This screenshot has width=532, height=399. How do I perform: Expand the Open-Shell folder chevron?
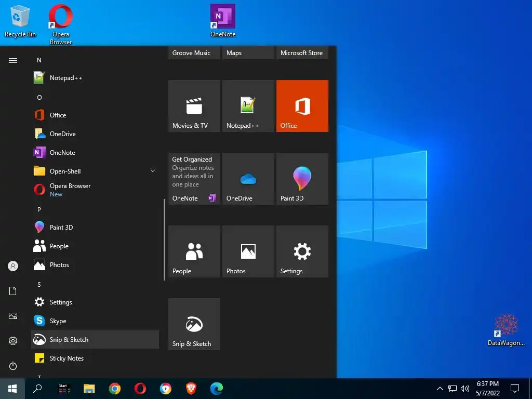point(153,171)
